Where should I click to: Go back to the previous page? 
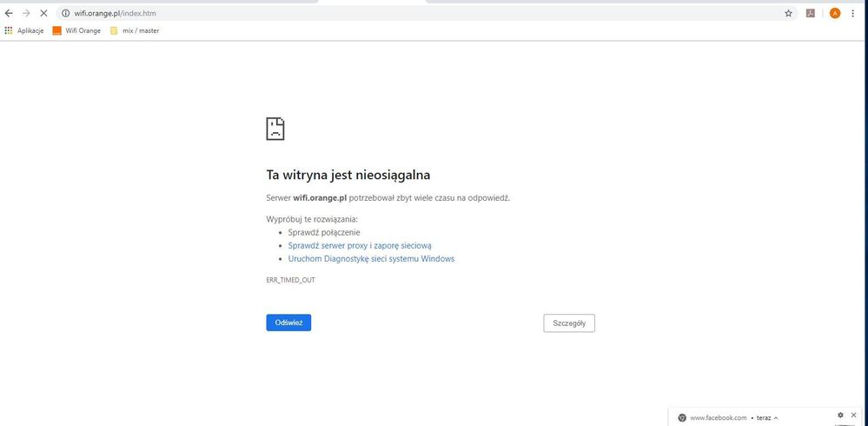point(9,14)
